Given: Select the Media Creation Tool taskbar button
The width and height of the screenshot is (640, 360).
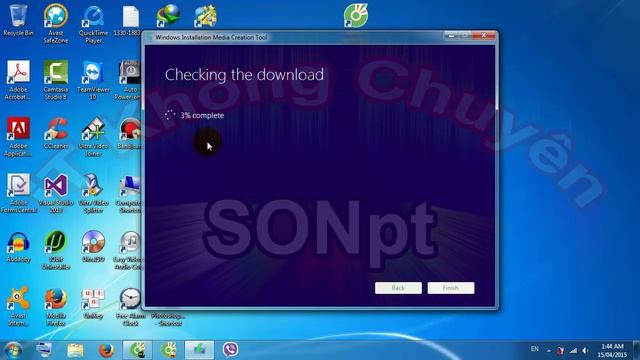Looking at the screenshot, I should (199, 350).
